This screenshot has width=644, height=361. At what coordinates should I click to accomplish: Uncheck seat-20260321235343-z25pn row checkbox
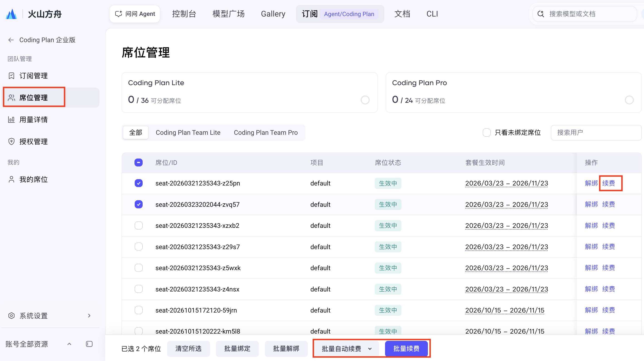(139, 183)
